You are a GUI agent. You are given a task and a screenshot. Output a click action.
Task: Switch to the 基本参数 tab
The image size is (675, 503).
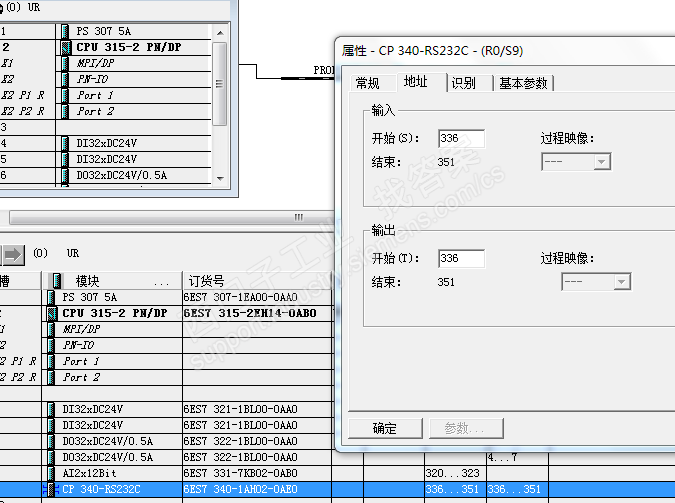coord(523,83)
